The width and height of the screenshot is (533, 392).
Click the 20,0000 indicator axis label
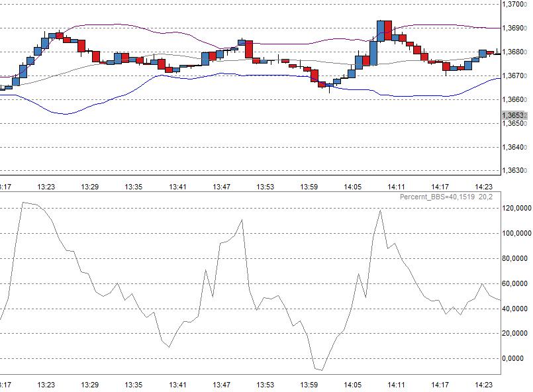[x=516, y=334]
